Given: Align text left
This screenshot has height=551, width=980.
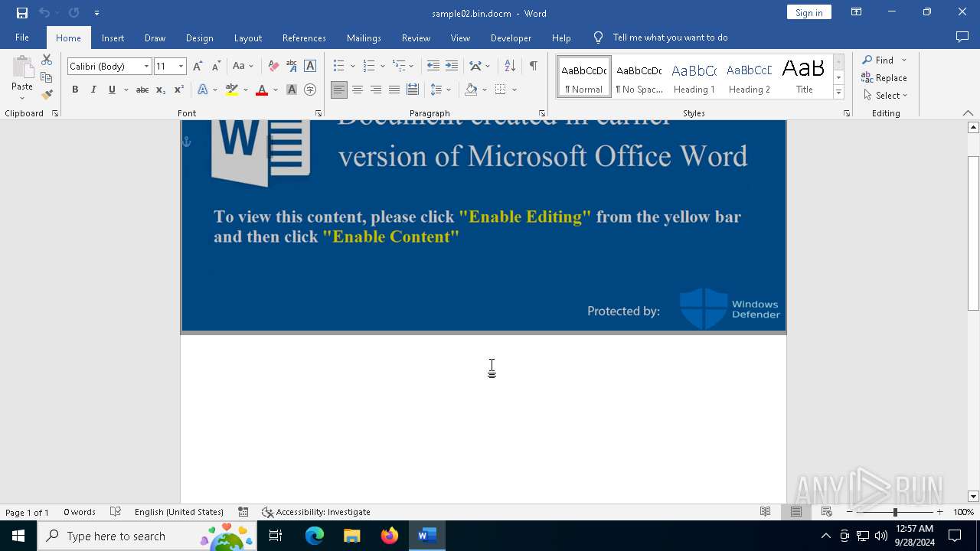Looking at the screenshot, I should coord(339,90).
